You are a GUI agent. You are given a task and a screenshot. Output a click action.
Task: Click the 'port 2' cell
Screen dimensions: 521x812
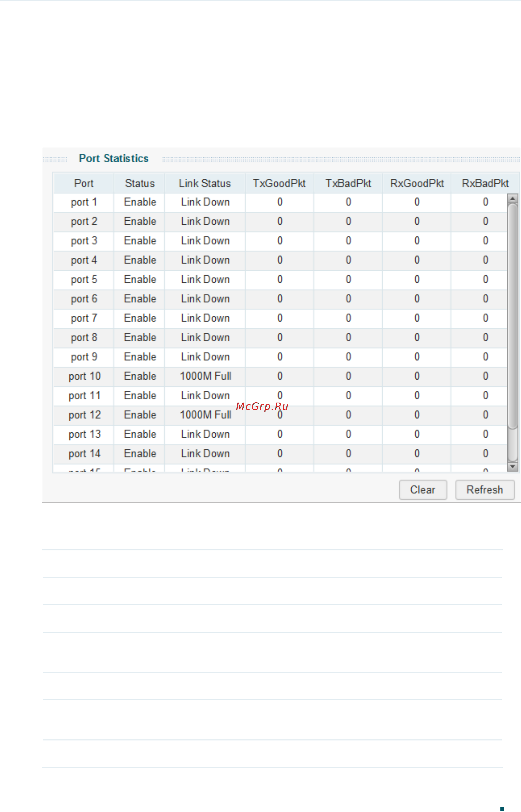[84, 221]
